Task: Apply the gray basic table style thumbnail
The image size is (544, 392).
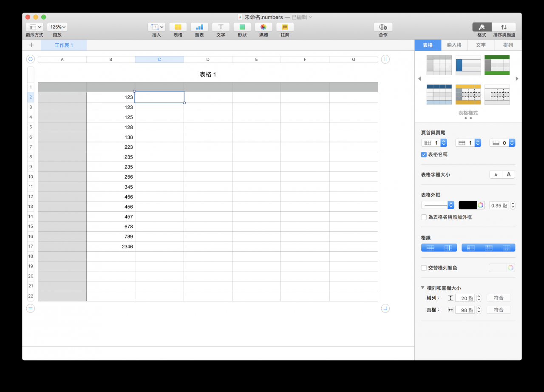Action: click(439, 65)
